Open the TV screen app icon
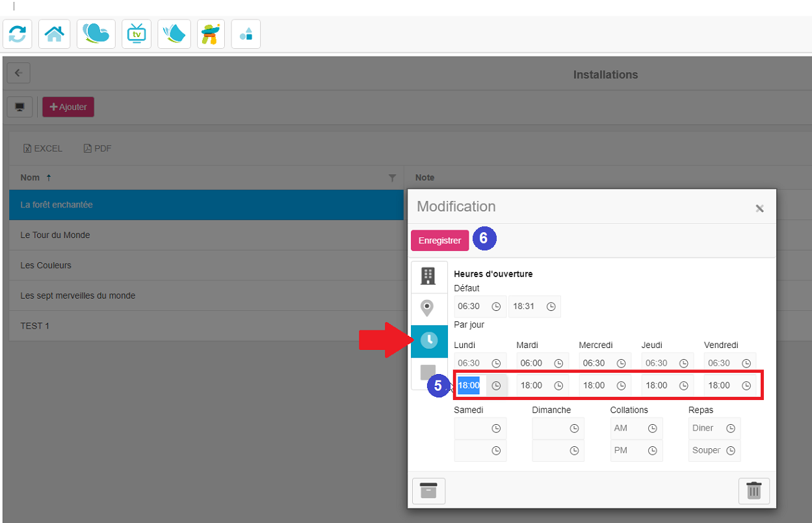812x523 pixels. [x=137, y=34]
